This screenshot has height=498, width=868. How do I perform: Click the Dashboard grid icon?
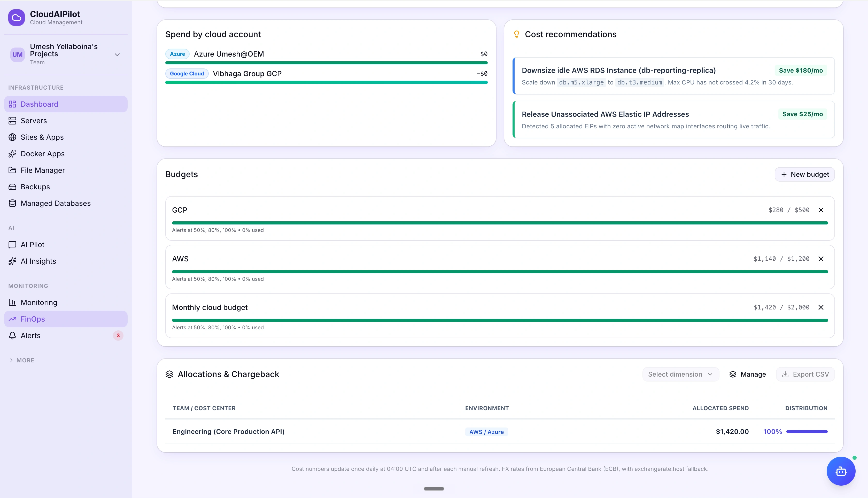pyautogui.click(x=12, y=104)
